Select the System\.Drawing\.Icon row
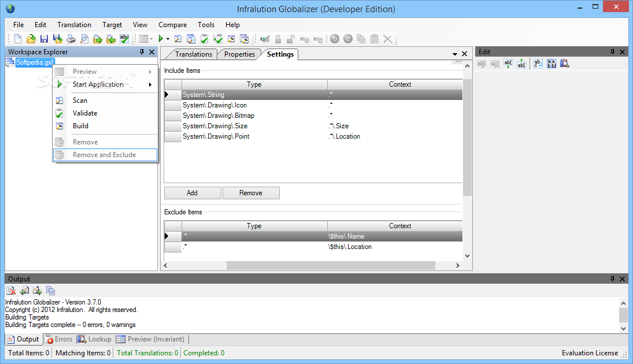 313,105
